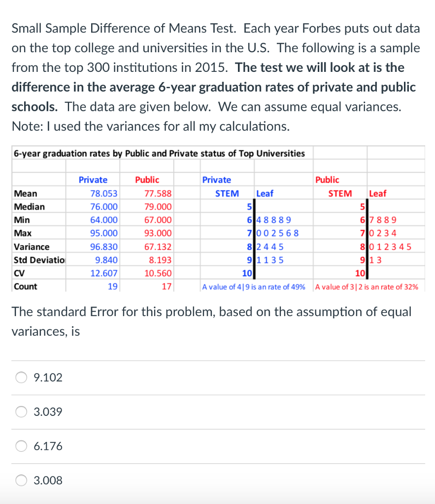Select the 9.102 answer option
435x504 pixels.
(x=21, y=378)
